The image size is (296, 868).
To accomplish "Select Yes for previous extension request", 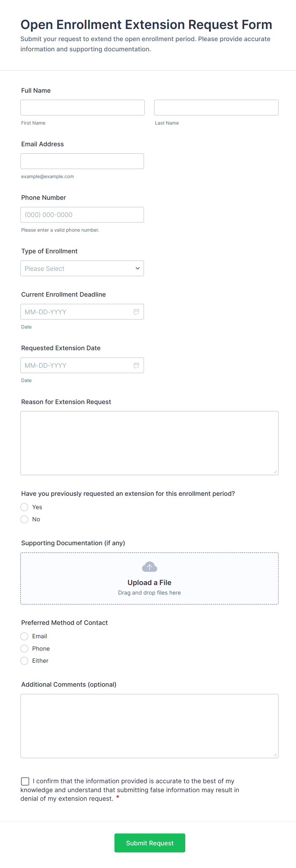I will [x=25, y=507].
